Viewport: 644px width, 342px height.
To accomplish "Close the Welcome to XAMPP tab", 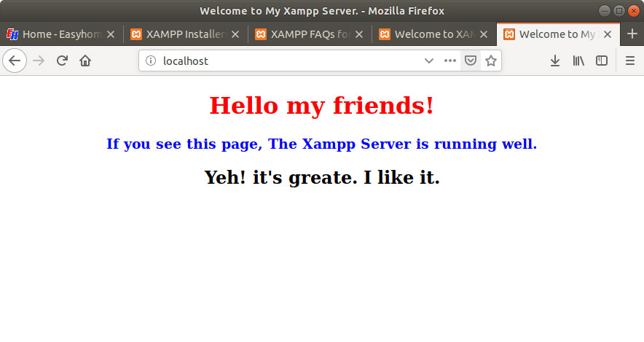I will (484, 34).
